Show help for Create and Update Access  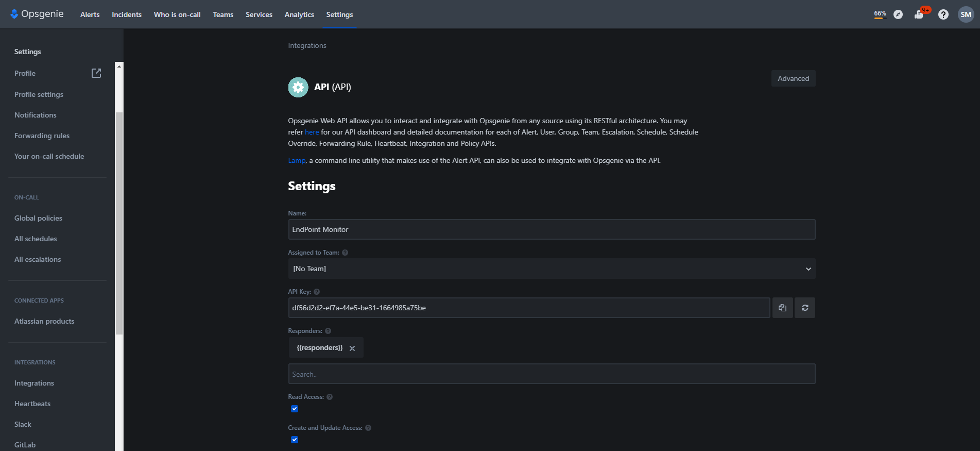coord(368,428)
